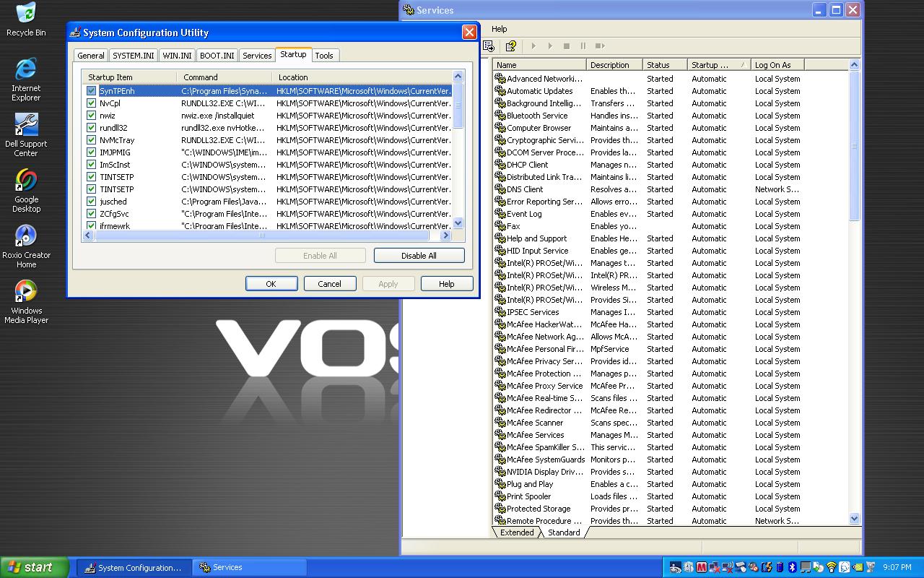Sort services by the Startup Type column

718,65
